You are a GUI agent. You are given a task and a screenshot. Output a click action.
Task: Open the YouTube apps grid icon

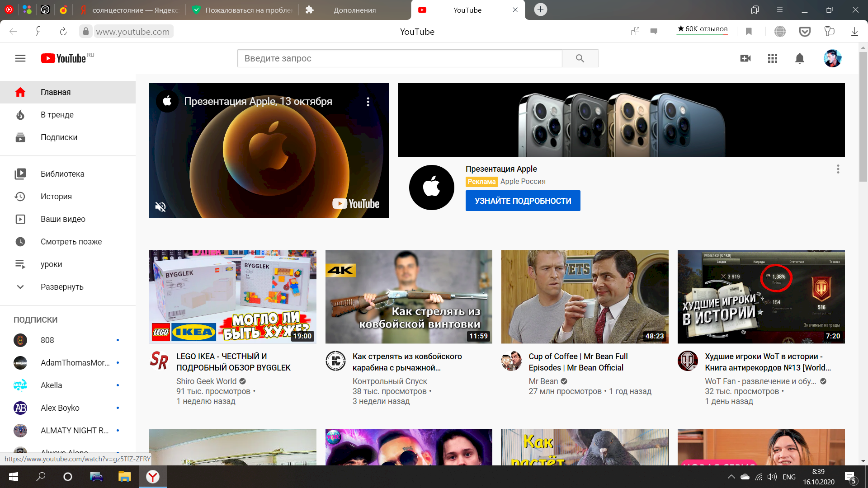pyautogui.click(x=773, y=58)
